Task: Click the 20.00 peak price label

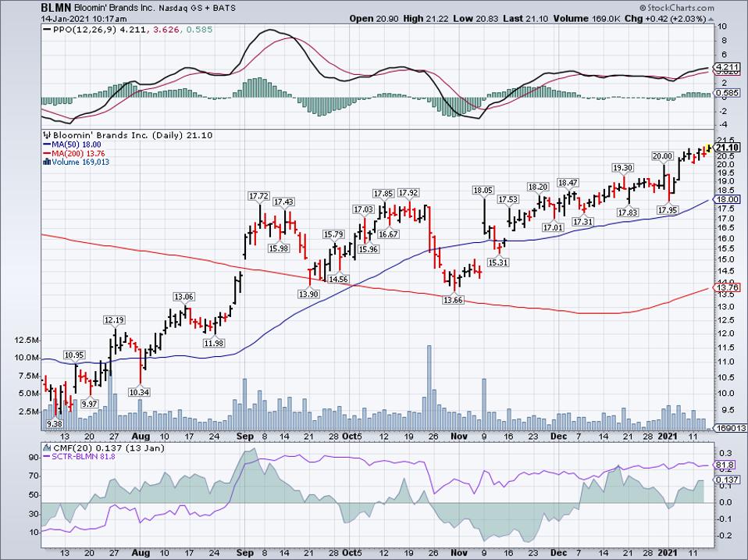Action: tap(663, 156)
